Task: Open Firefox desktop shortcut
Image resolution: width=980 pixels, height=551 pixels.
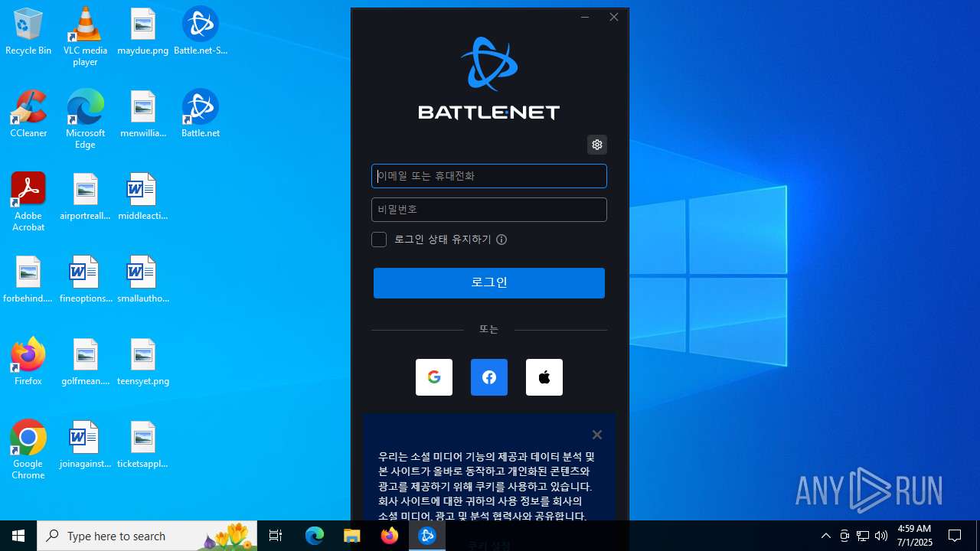Action: tap(28, 363)
